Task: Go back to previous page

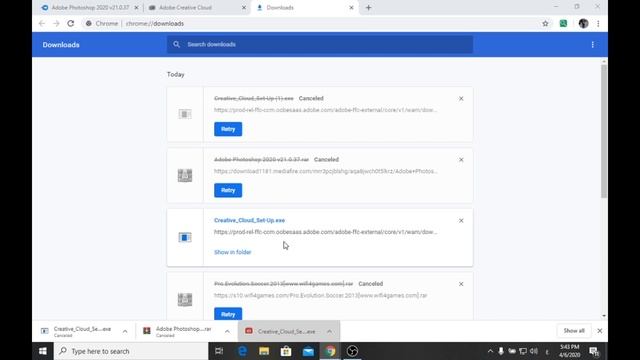Action: (x=42, y=24)
